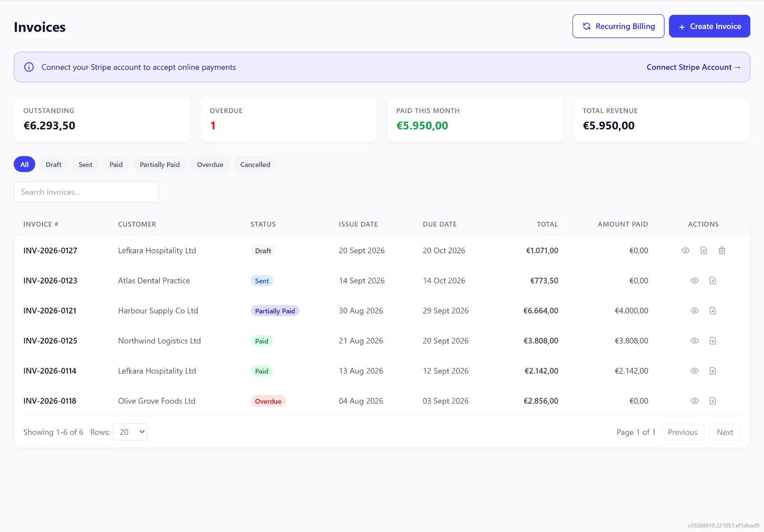The image size is (764, 532).
Task: Click the Overdue count card
Action: 288,119
